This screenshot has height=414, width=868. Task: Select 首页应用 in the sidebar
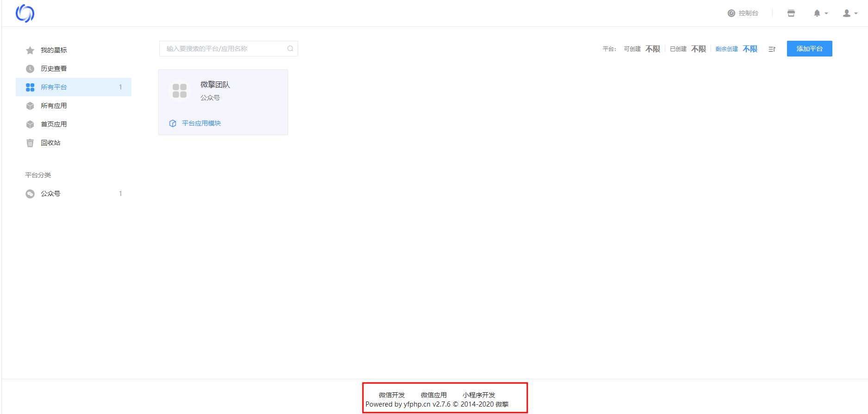point(74,124)
